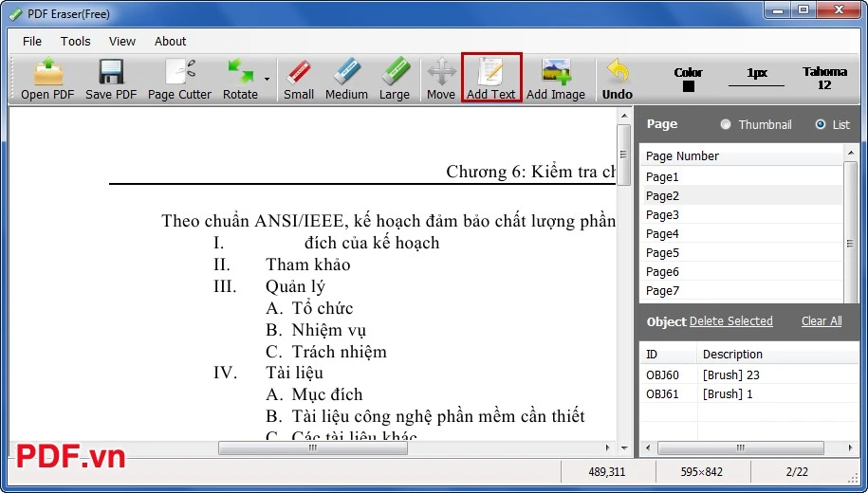Click the Description column header
The height and width of the screenshot is (493, 868).
click(x=778, y=355)
